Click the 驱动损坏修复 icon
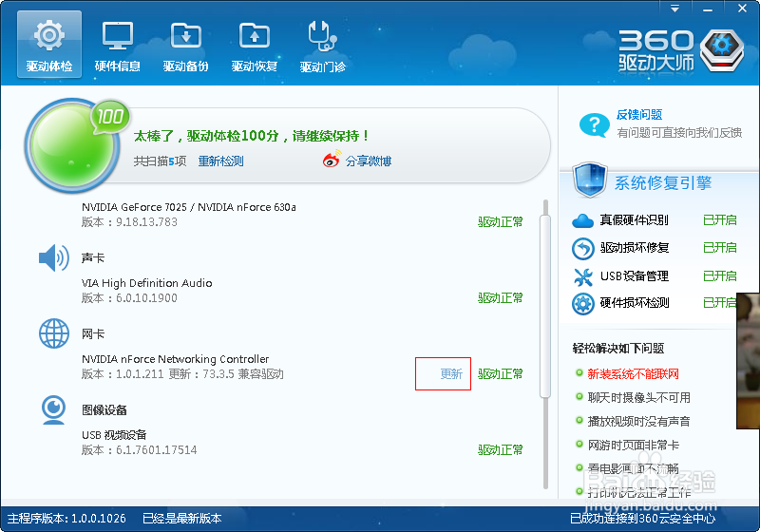 tap(582, 249)
